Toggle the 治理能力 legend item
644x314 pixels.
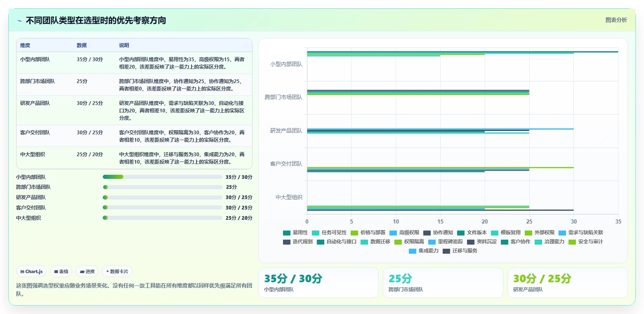(550, 242)
